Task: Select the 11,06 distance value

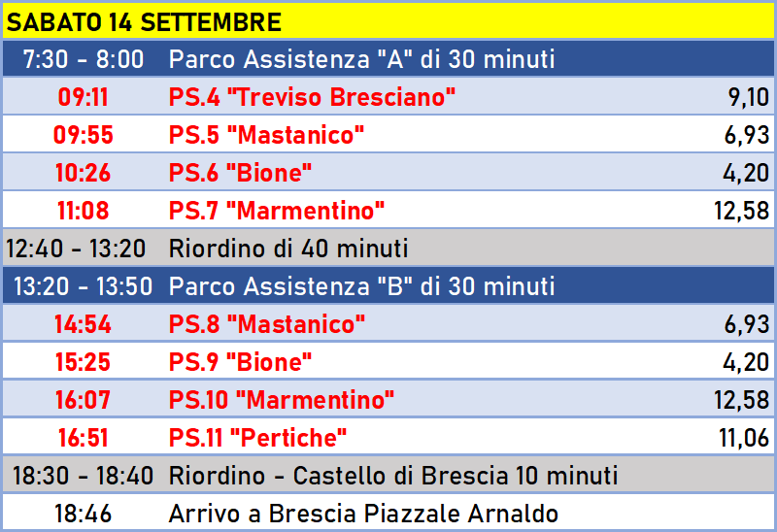Action: point(744,439)
